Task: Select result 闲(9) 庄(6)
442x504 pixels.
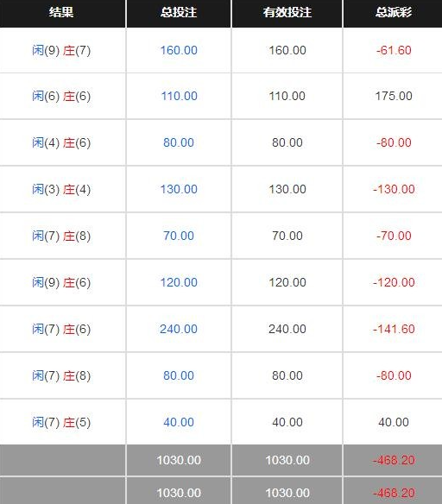Action: tap(61, 282)
